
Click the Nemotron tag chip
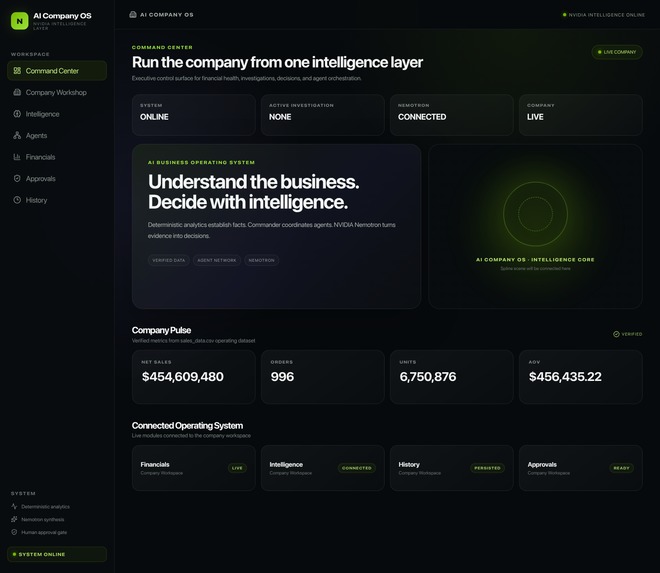click(261, 260)
